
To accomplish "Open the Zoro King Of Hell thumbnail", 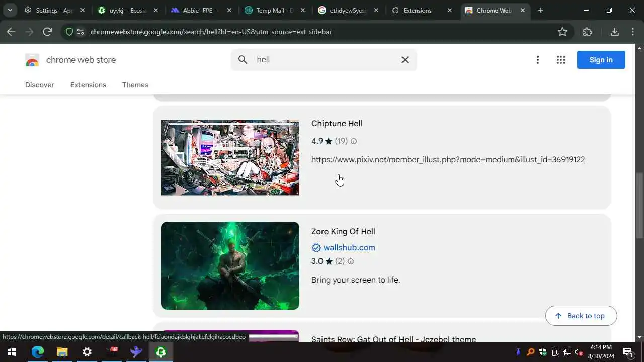I will pos(230,265).
